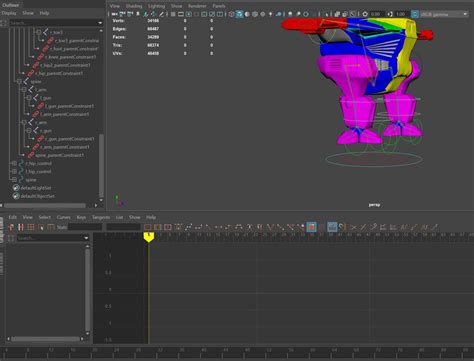Click the Graph Editor Stats input field
Viewport: 474px width, 361px height.
[85, 227]
